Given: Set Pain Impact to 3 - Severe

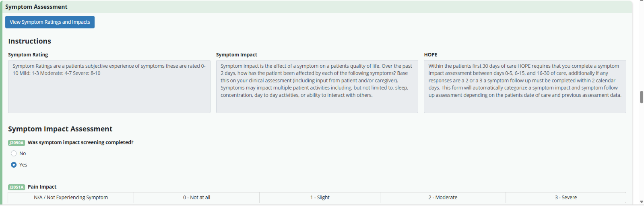Looking at the screenshot, I should [x=566, y=198].
